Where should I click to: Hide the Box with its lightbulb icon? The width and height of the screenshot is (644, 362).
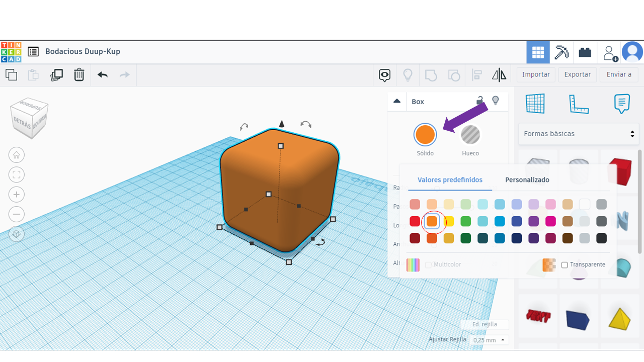496,101
